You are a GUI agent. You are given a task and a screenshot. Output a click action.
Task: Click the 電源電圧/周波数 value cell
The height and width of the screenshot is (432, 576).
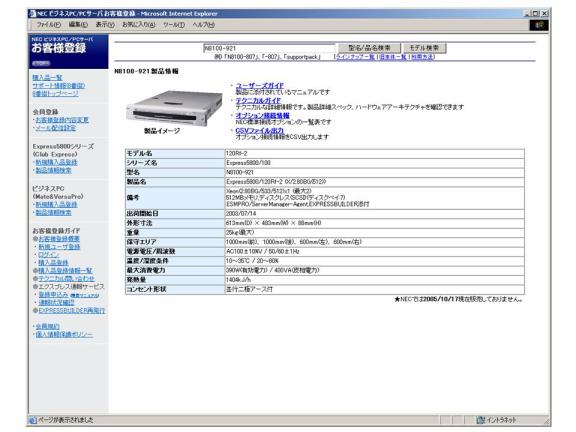tap(375, 252)
